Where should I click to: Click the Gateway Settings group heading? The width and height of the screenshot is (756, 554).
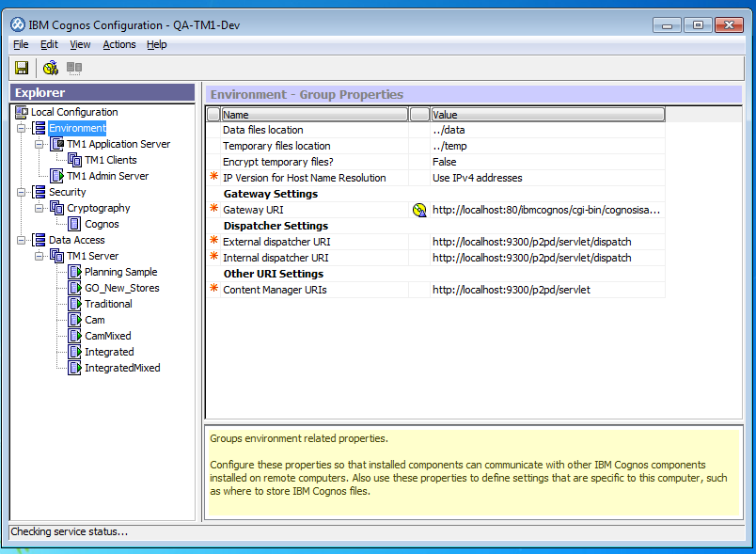point(271,194)
